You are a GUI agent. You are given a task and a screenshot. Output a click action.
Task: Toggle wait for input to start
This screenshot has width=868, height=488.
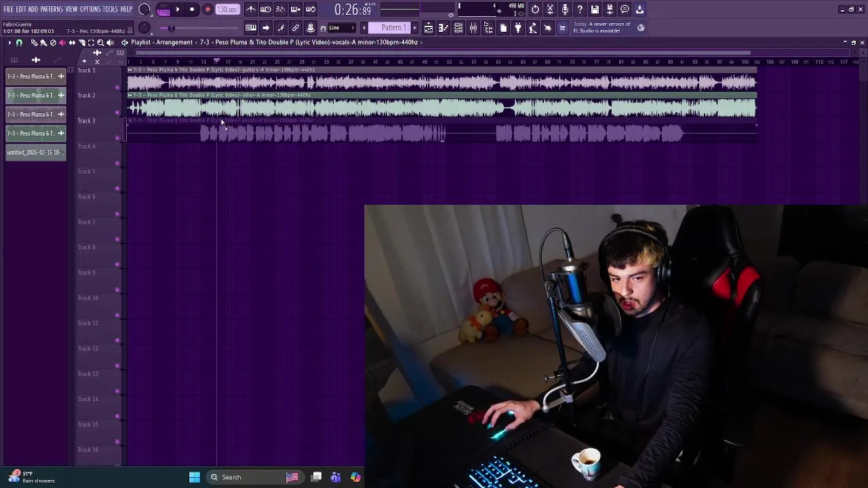(x=266, y=9)
